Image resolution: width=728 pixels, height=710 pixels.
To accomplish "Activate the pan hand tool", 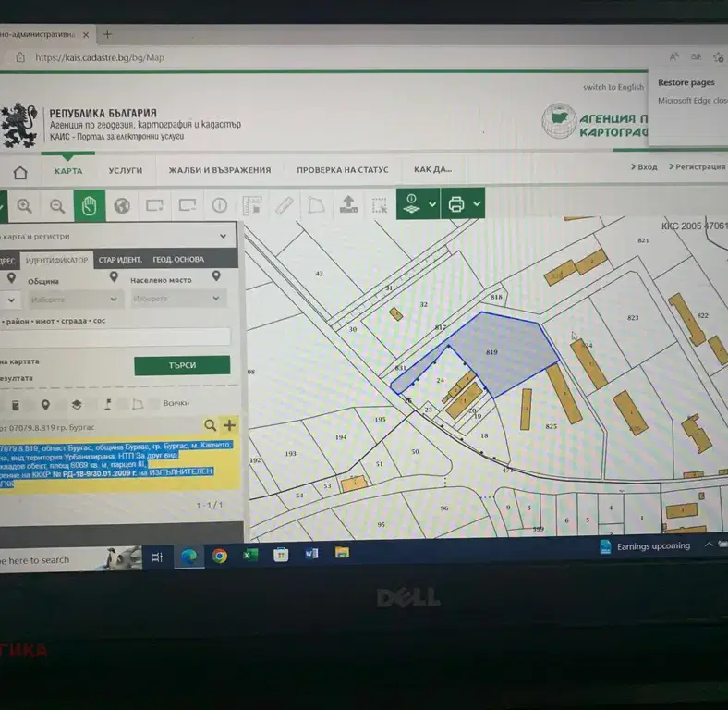I will tap(89, 206).
